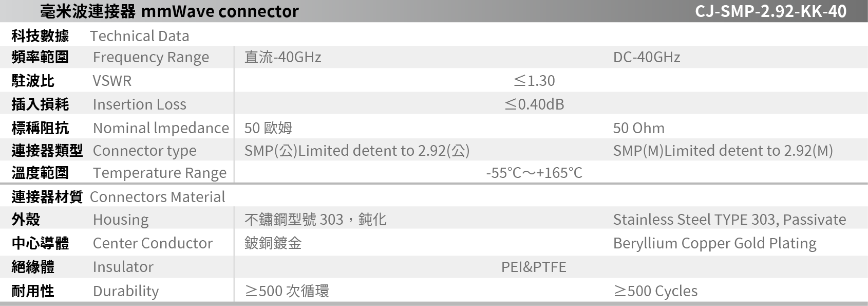This screenshot has height=306, width=868.
Task: Click the Insertion Loss label
Action: click(x=139, y=104)
